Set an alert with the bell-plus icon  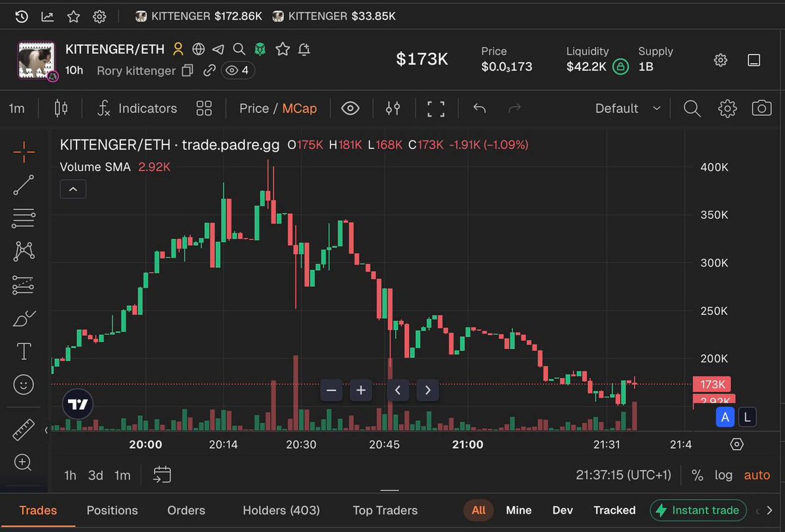tap(304, 49)
